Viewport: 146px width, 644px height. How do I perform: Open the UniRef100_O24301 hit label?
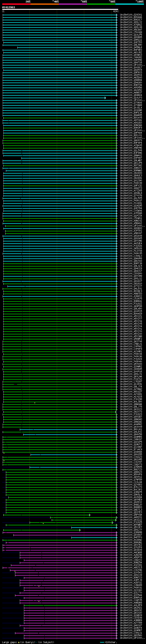click(x=131, y=15)
